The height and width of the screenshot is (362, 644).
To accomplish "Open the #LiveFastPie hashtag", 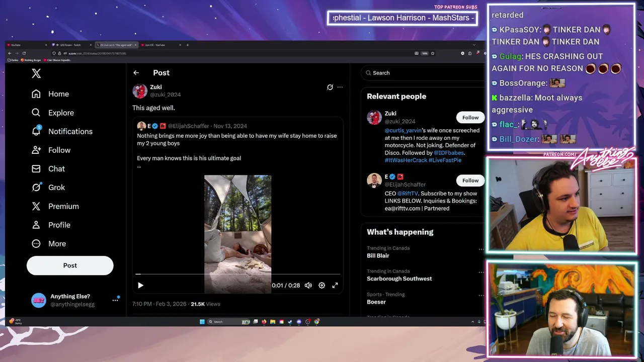I will (445, 160).
